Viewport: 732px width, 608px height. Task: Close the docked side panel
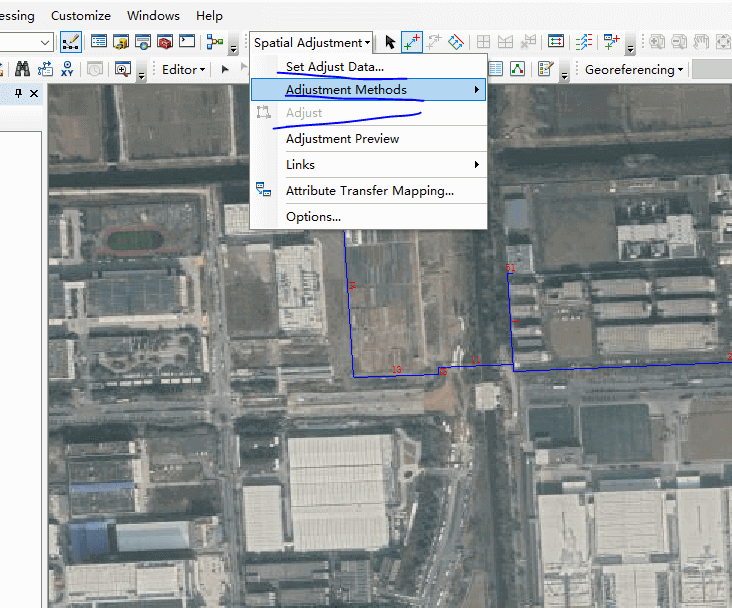[34, 93]
